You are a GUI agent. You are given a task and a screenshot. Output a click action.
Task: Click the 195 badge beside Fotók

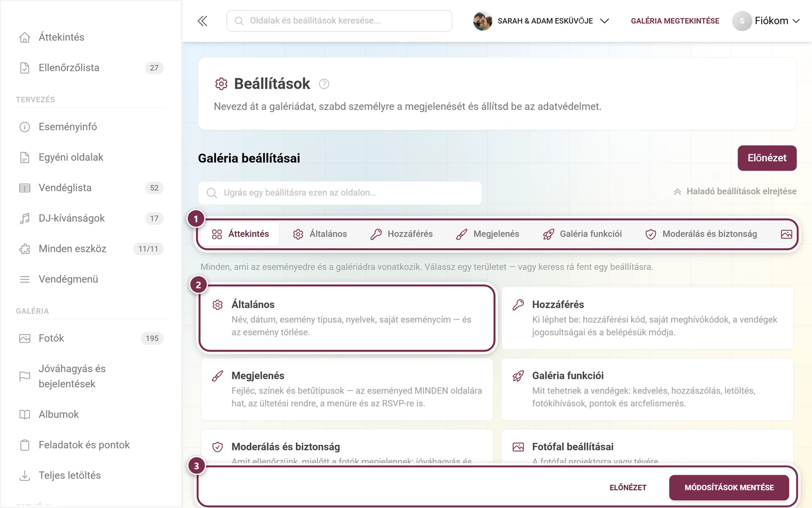(152, 339)
